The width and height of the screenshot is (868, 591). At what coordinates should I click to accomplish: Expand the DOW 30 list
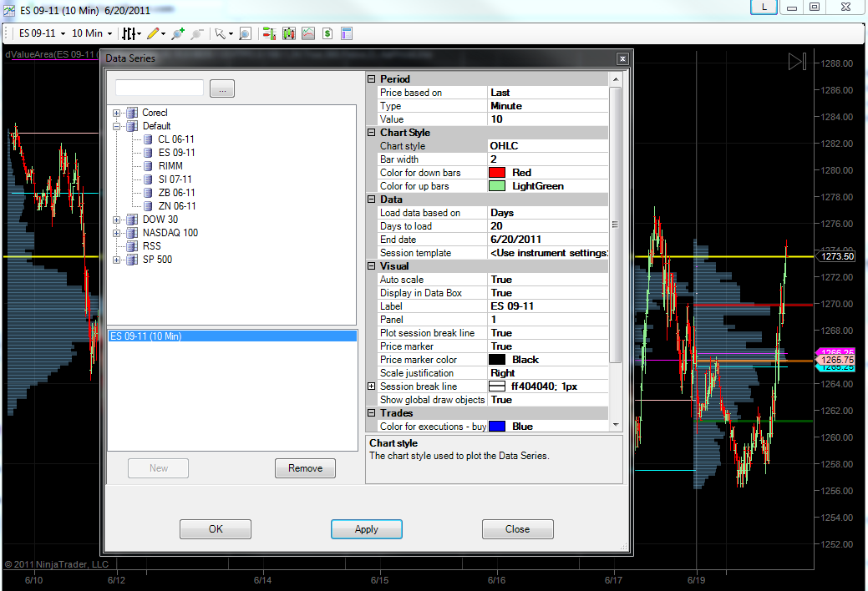point(117,220)
